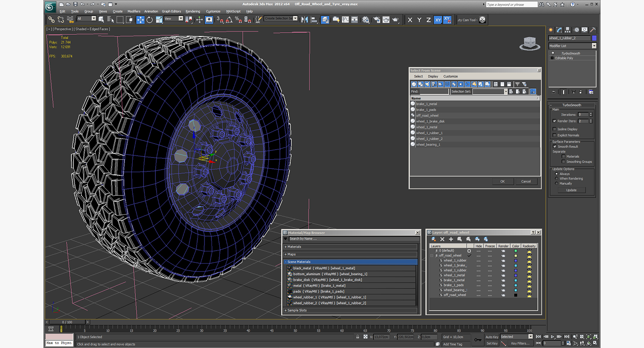Screen dimensions: 644x348
Task: Activate the Select and Move tool
Action: click(141, 20)
